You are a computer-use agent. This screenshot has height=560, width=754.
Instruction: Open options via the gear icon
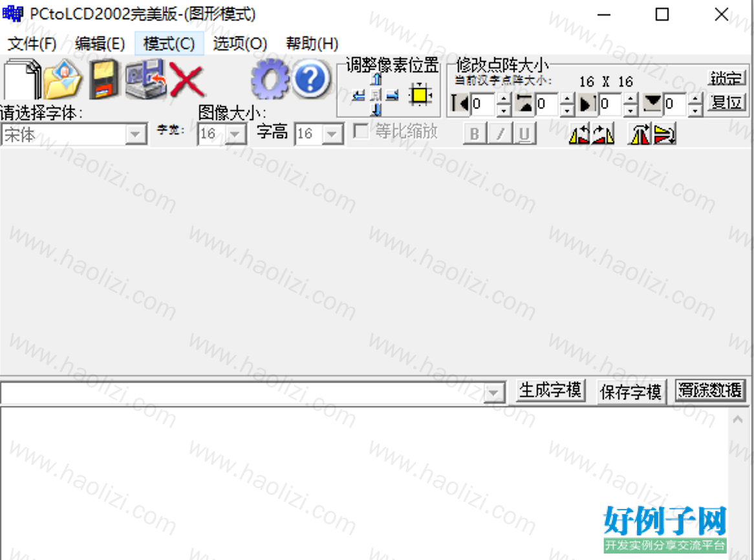point(270,79)
